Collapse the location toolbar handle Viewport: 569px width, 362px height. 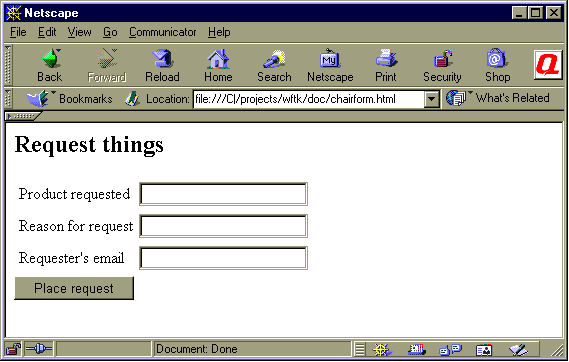(x=8, y=99)
